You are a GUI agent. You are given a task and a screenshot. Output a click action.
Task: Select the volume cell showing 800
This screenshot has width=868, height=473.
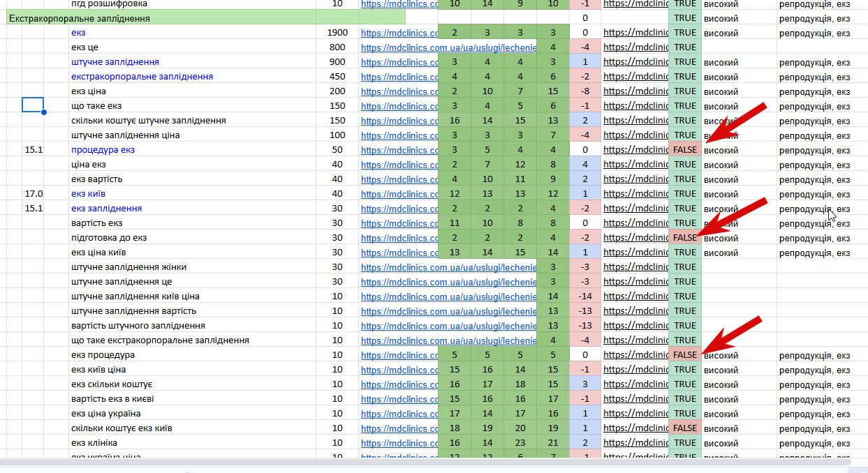point(337,47)
